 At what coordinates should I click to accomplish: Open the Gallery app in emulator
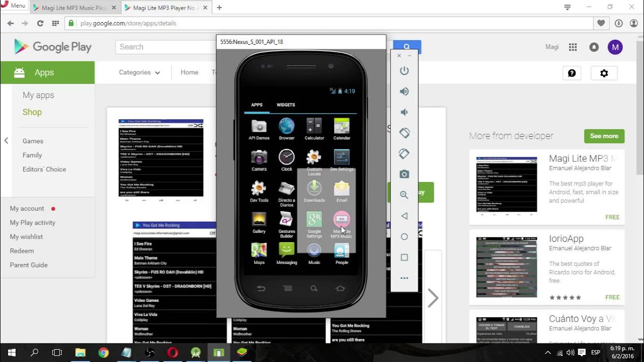coord(259,222)
